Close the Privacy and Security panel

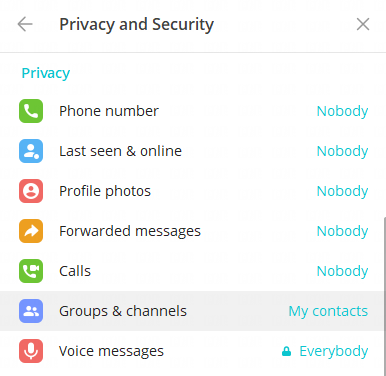(x=363, y=24)
